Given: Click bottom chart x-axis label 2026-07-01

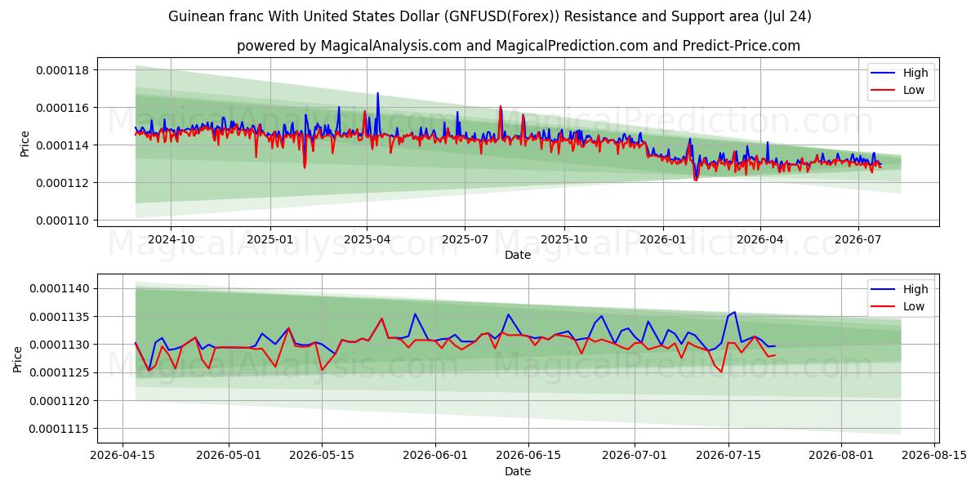Looking at the screenshot, I should (x=635, y=456).
